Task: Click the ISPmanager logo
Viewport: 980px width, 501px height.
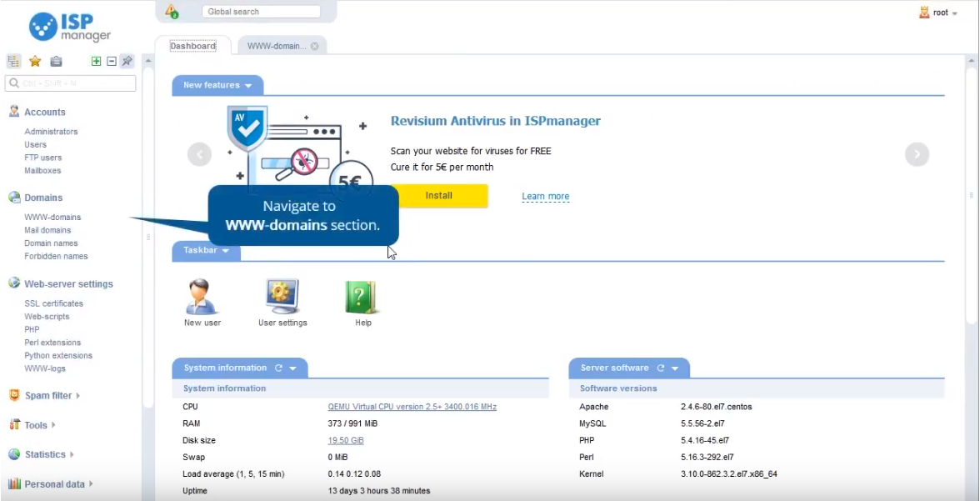Action: (x=70, y=27)
